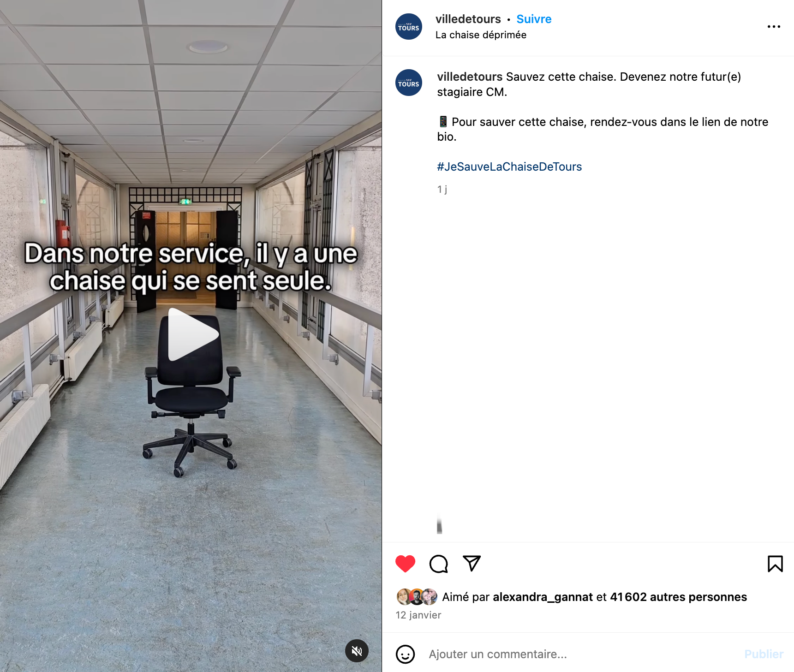The image size is (794, 672).
Task: Click the Publier button
Action: click(764, 654)
